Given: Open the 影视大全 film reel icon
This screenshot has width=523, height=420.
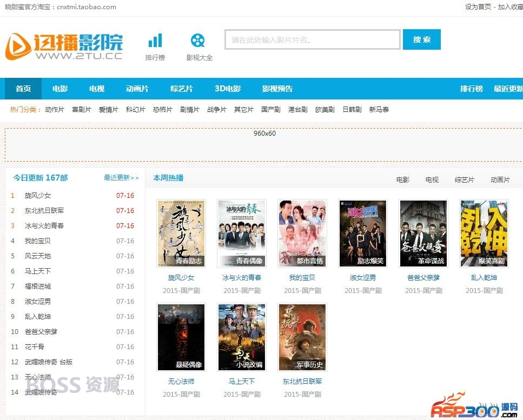Looking at the screenshot, I should (x=198, y=41).
